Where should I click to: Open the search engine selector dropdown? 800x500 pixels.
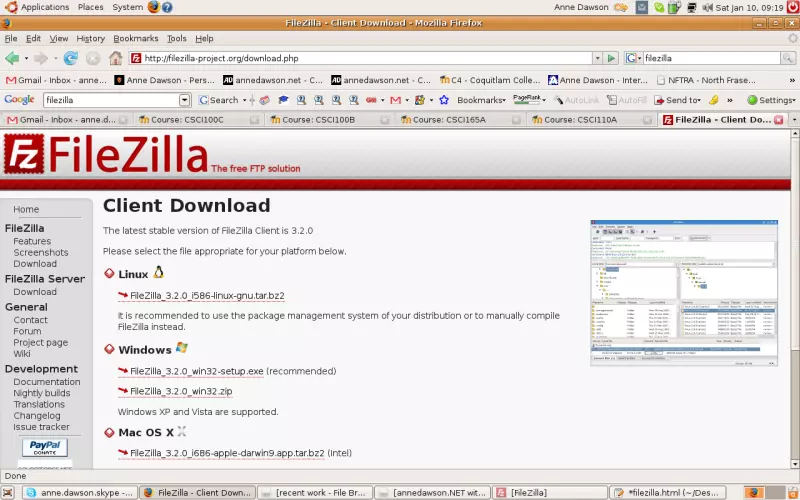[x=633, y=58]
